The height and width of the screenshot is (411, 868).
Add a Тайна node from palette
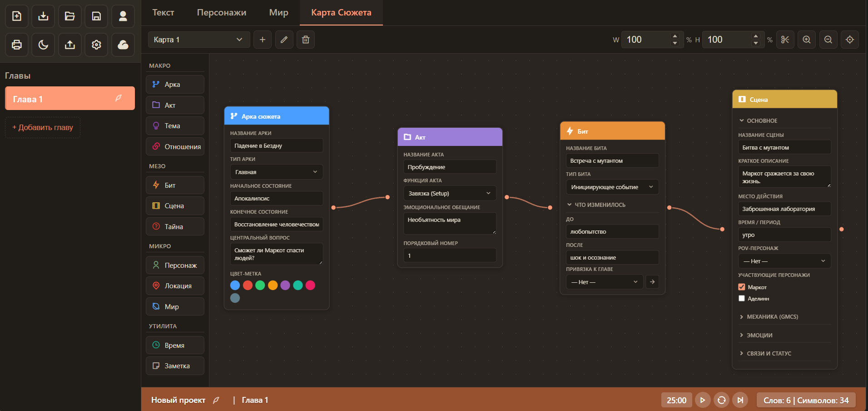click(175, 226)
